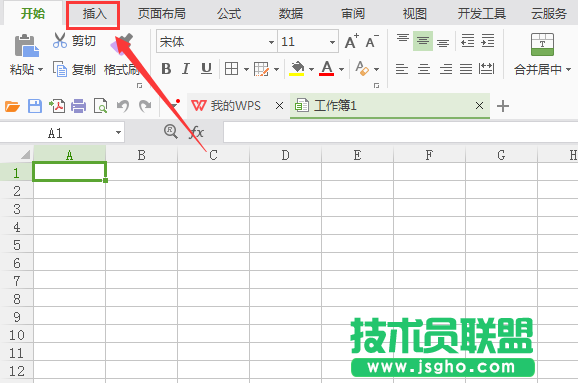Viewport: 578px width, 383px height.
Task: Click the Paste clipboard icon
Action: (27, 45)
